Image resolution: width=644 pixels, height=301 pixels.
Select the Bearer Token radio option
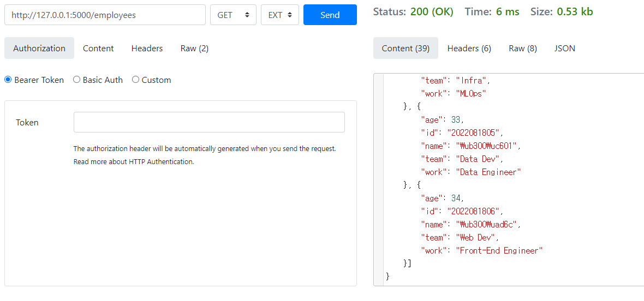click(8, 80)
